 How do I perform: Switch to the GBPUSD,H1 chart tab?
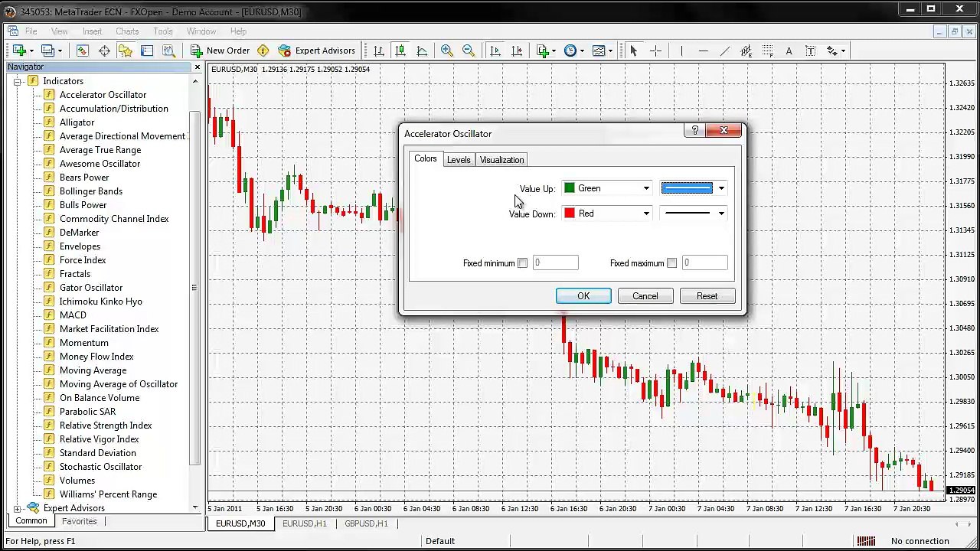[x=366, y=523]
